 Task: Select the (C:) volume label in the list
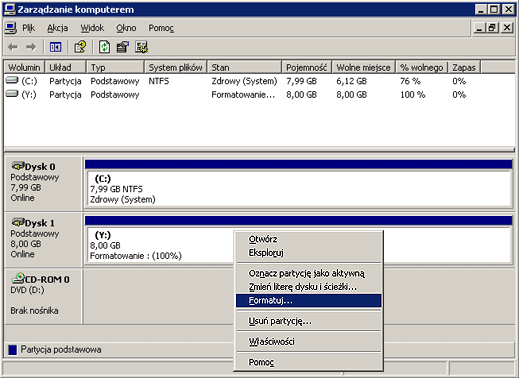pos(29,81)
